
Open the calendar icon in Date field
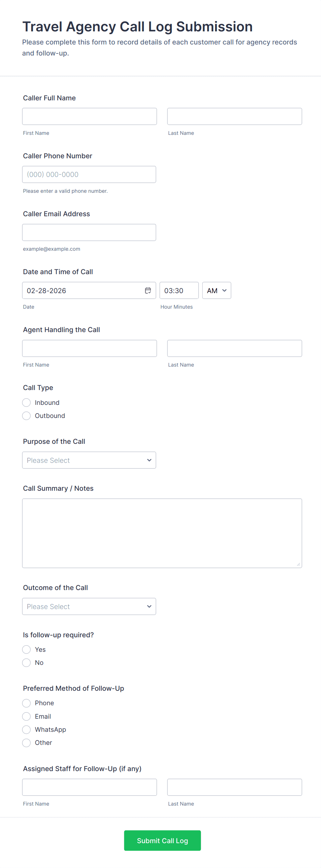(x=148, y=290)
